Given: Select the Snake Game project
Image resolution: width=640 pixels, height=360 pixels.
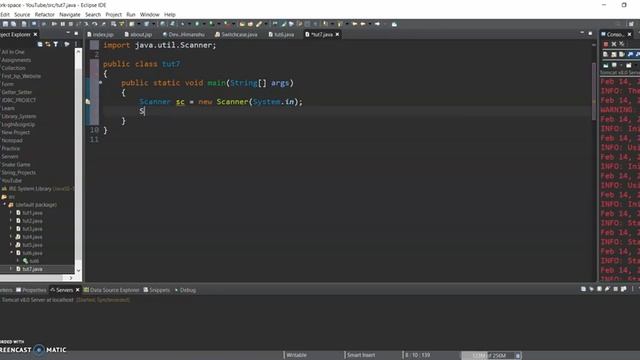Looking at the screenshot, I should click(x=16, y=164).
